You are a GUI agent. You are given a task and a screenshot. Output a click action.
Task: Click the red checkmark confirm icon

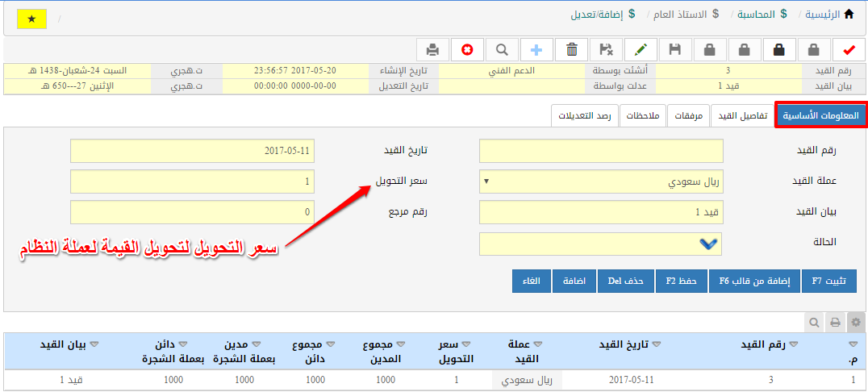coord(848,50)
